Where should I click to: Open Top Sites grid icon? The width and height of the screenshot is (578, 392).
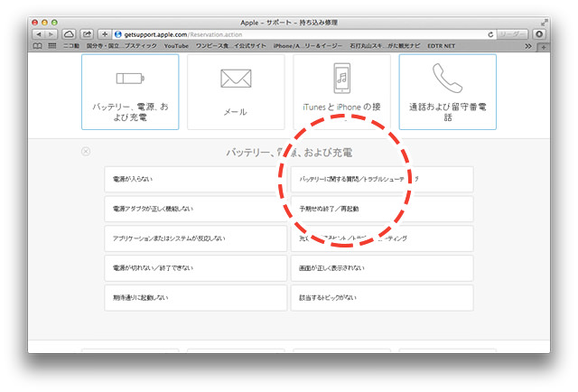52,46
